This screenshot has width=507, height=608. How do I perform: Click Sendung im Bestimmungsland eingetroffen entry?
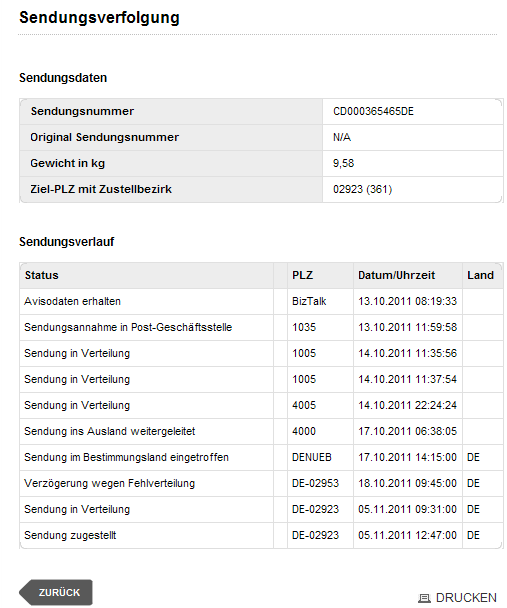(126, 457)
